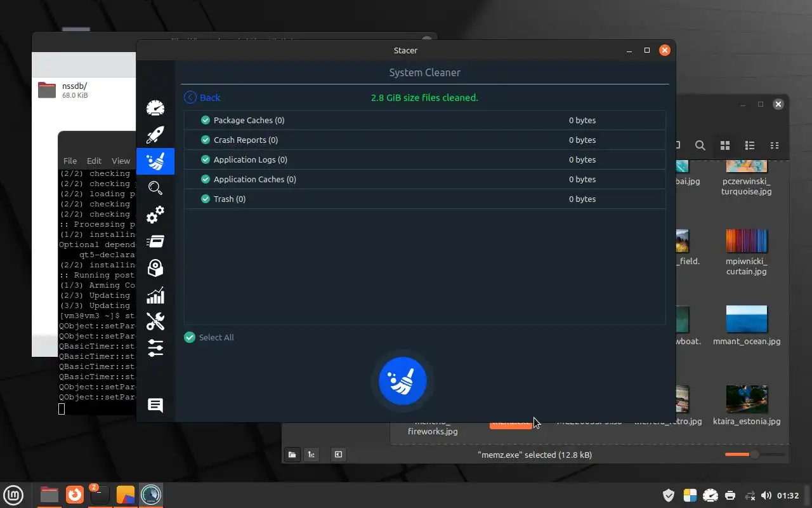Screen dimensions: 812x508
Task: Click the "memz.exe" selected status text
Action: coord(535,455)
